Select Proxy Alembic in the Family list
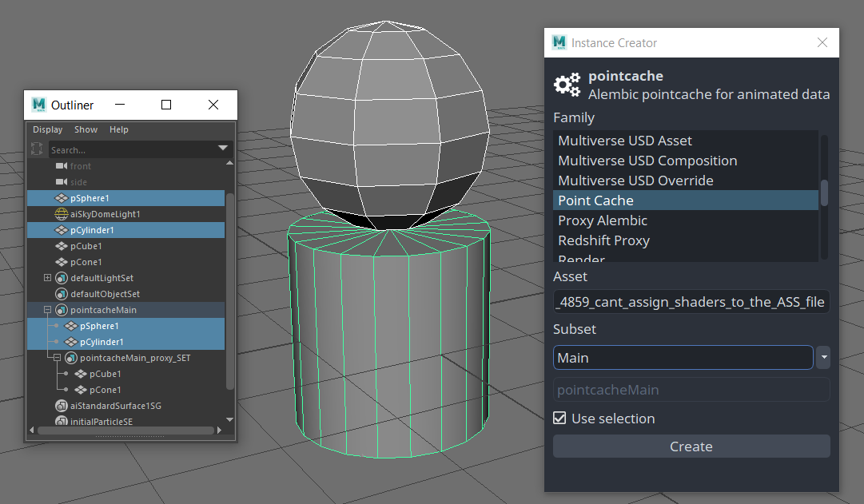Image resolution: width=864 pixels, height=504 pixels. point(603,220)
